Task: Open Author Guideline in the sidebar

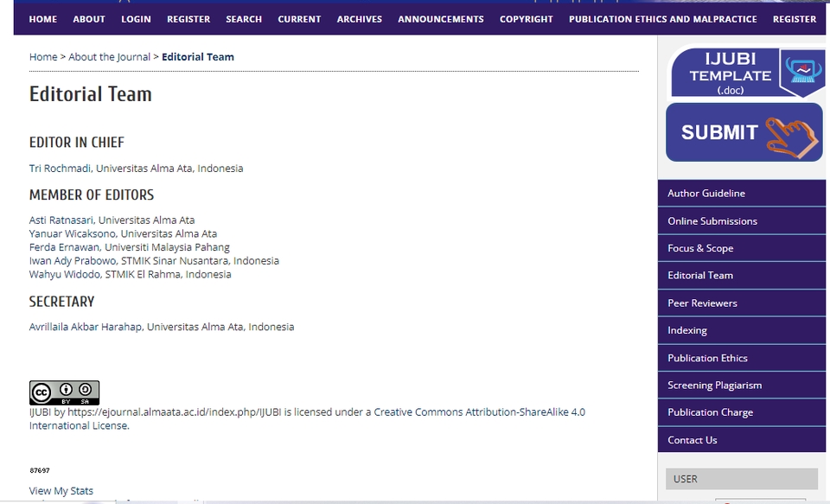Action: point(742,194)
